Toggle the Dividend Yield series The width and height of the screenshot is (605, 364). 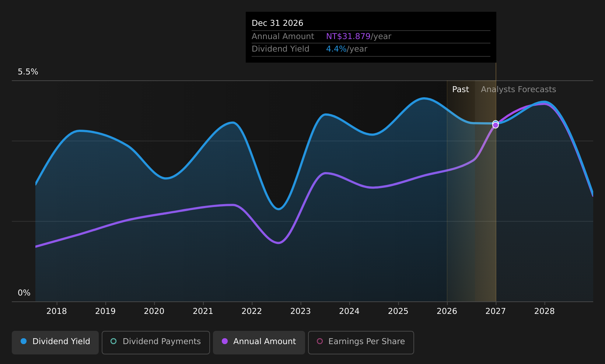click(x=55, y=342)
